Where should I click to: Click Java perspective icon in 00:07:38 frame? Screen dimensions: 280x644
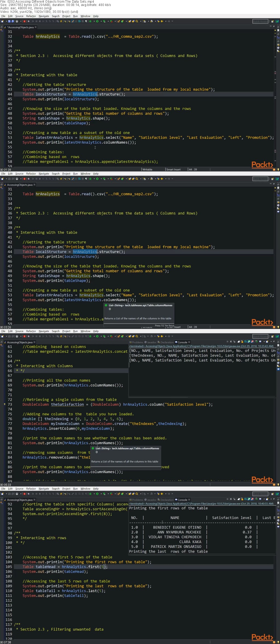(277, 494)
